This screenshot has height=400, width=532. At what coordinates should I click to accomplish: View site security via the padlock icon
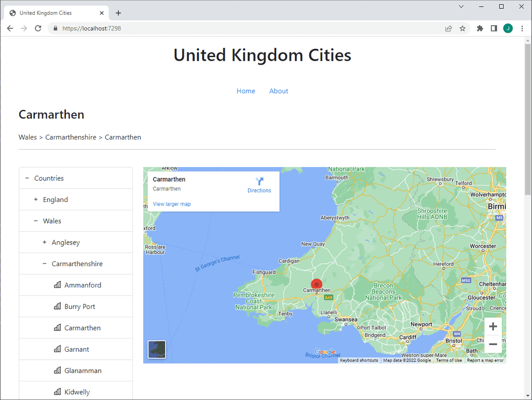55,28
